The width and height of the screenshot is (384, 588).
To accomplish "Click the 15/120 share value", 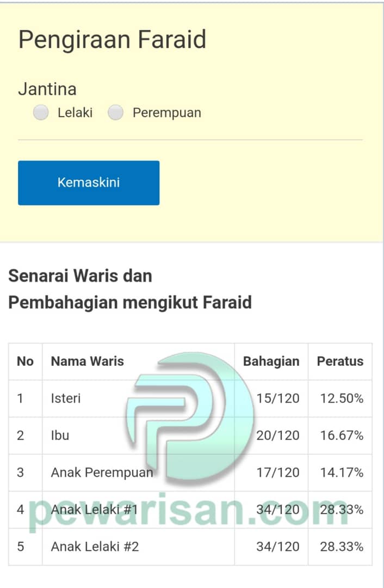I will point(278,398).
